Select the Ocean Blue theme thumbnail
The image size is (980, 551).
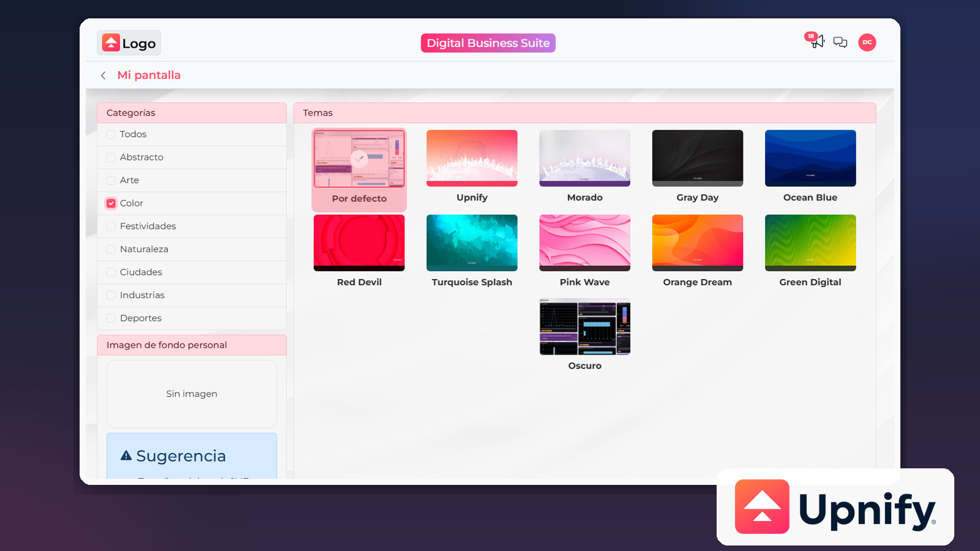810,158
